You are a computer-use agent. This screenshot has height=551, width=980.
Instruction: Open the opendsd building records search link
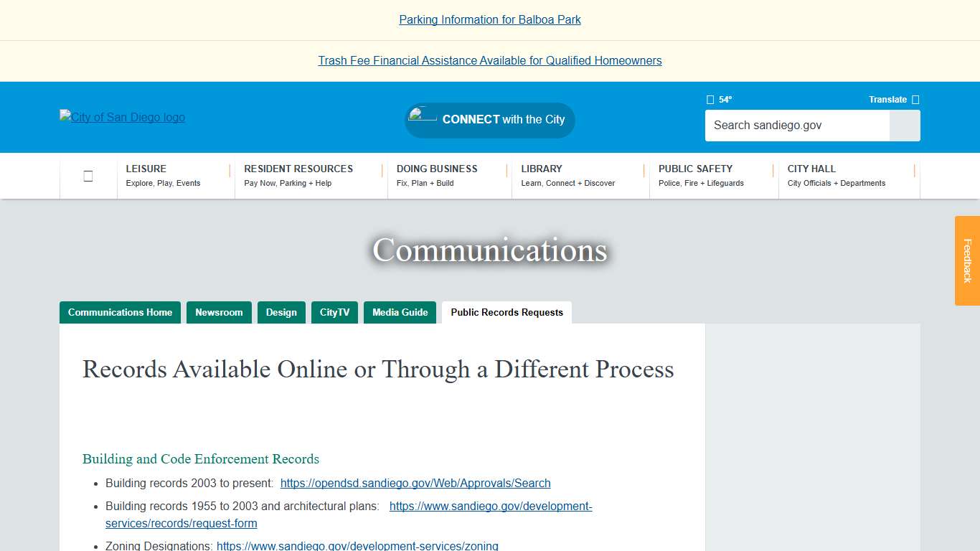point(415,483)
